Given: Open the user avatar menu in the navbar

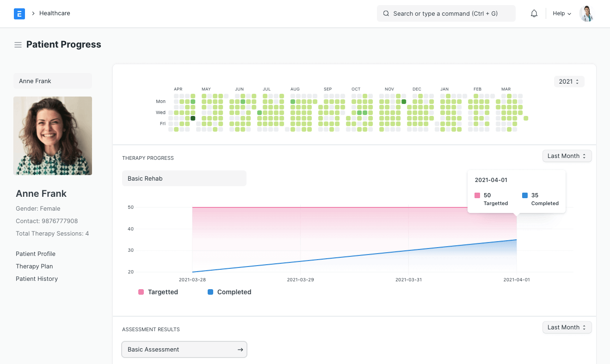Looking at the screenshot, I should point(586,13).
